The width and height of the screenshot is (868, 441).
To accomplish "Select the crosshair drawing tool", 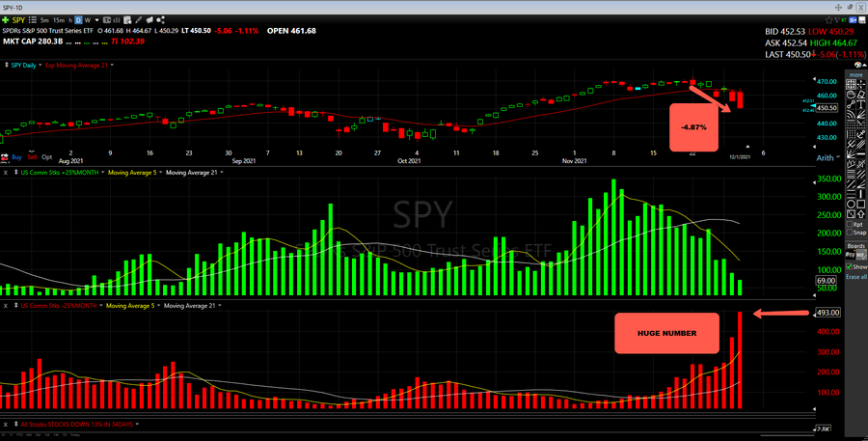I will [861, 84].
